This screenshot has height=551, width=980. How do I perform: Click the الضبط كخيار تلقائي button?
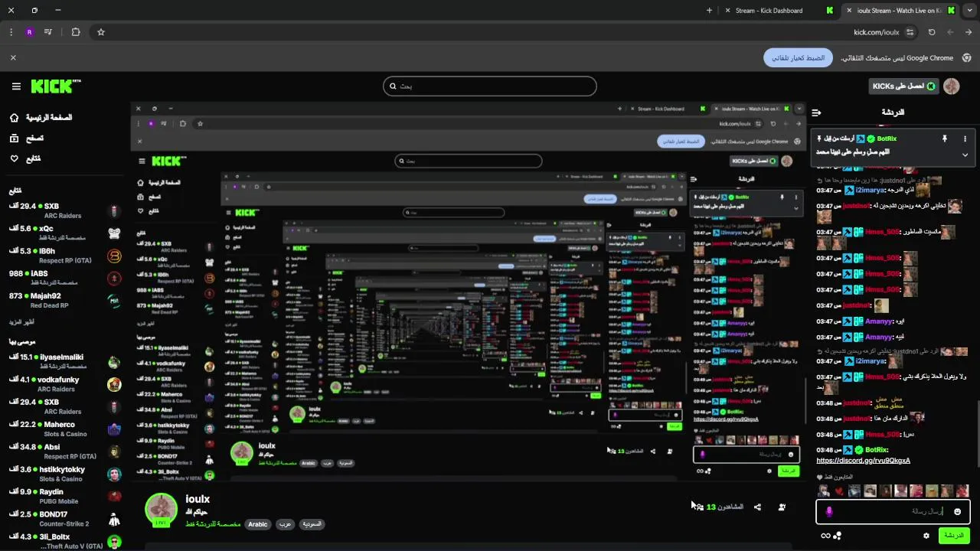798,57
